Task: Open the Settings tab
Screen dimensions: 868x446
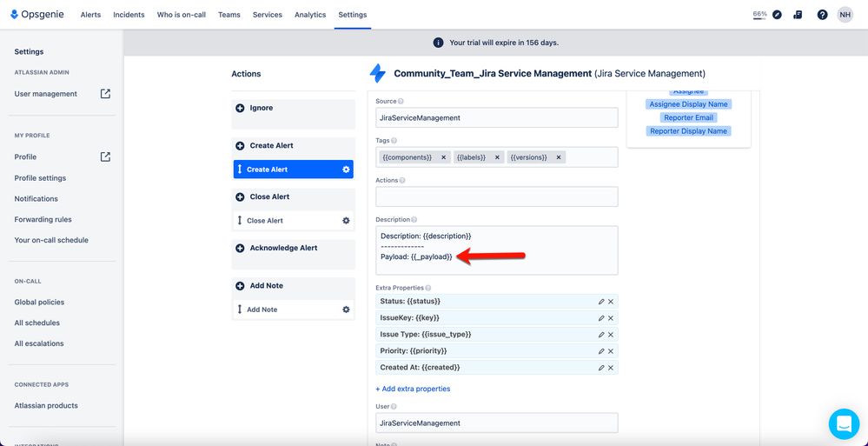Action: click(353, 15)
